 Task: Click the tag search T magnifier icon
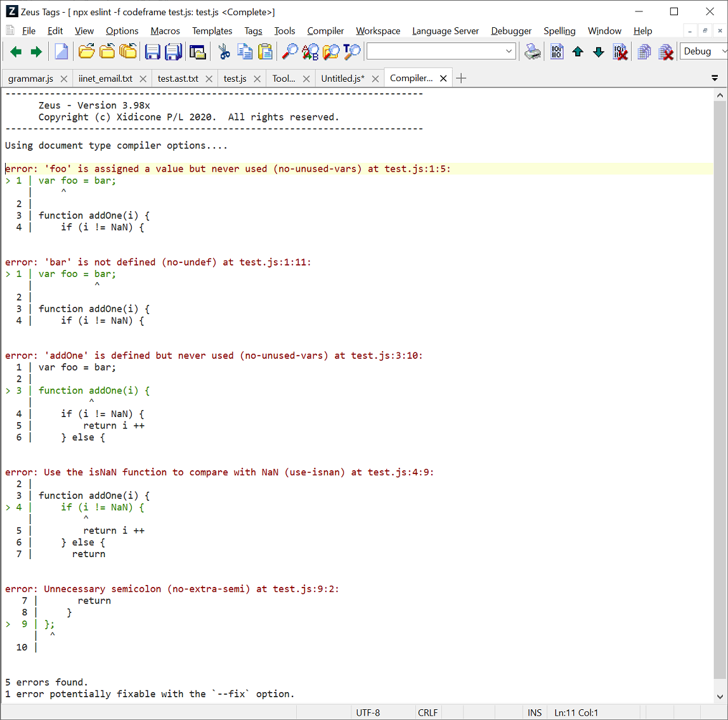(x=352, y=51)
